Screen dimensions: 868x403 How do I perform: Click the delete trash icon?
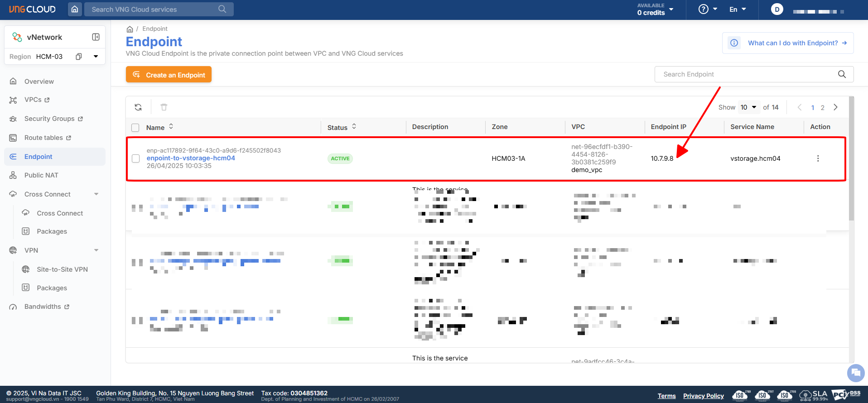point(164,107)
